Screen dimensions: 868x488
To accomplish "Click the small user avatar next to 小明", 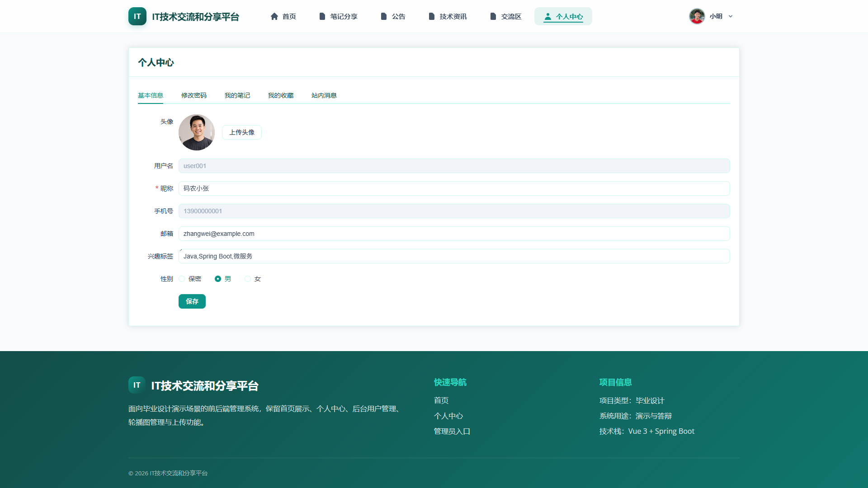I will click(x=697, y=16).
